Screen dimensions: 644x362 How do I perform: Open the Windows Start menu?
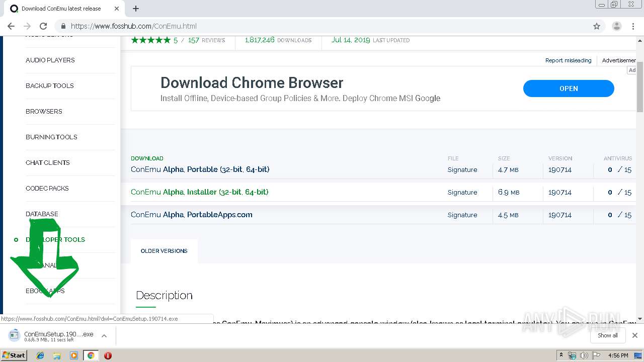[14, 355]
